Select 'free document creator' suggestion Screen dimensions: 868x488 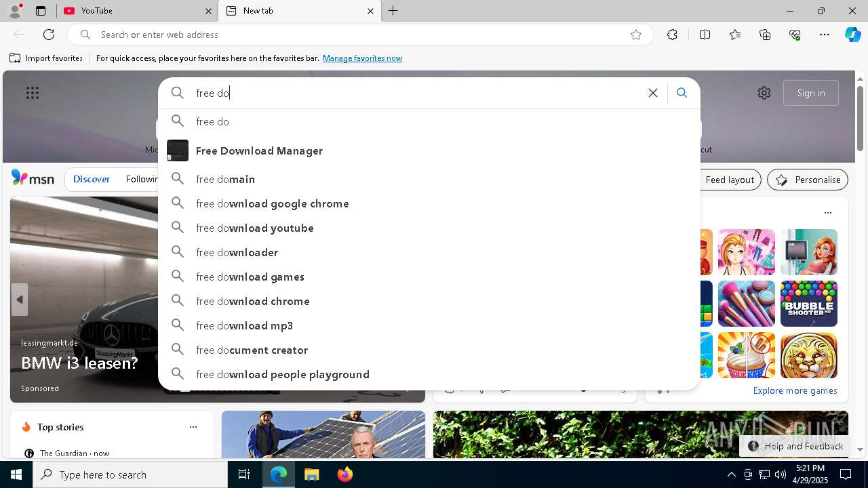[429, 350]
